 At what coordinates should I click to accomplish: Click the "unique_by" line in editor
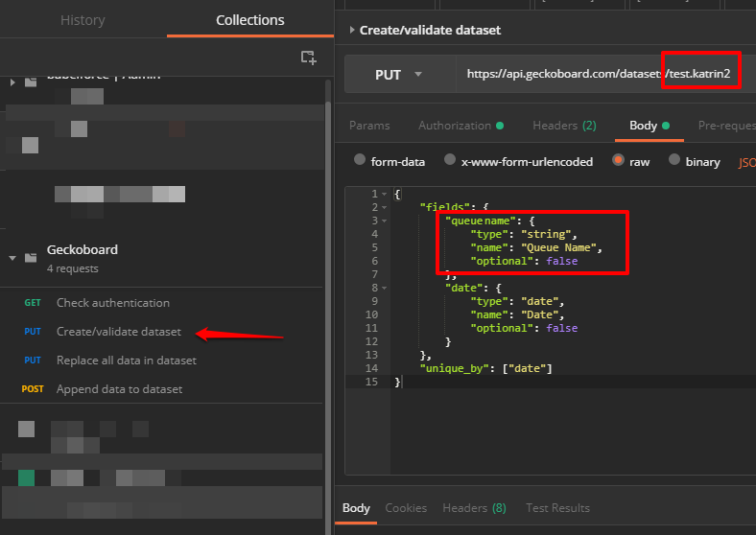(x=486, y=369)
